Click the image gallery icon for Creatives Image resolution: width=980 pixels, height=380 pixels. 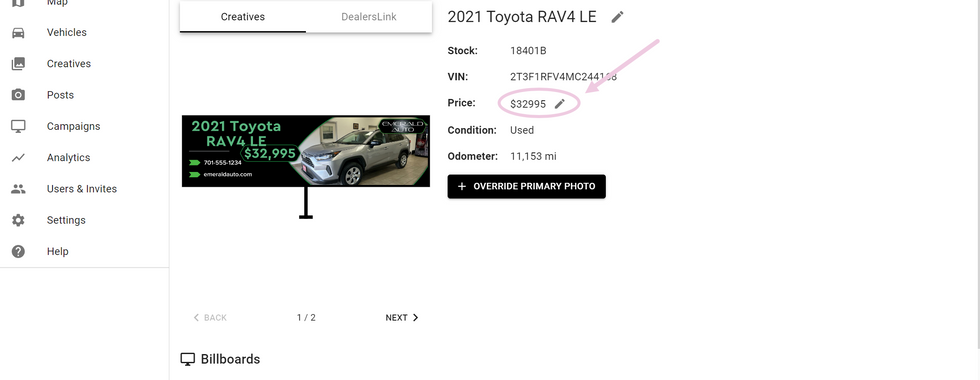pyautogui.click(x=18, y=64)
